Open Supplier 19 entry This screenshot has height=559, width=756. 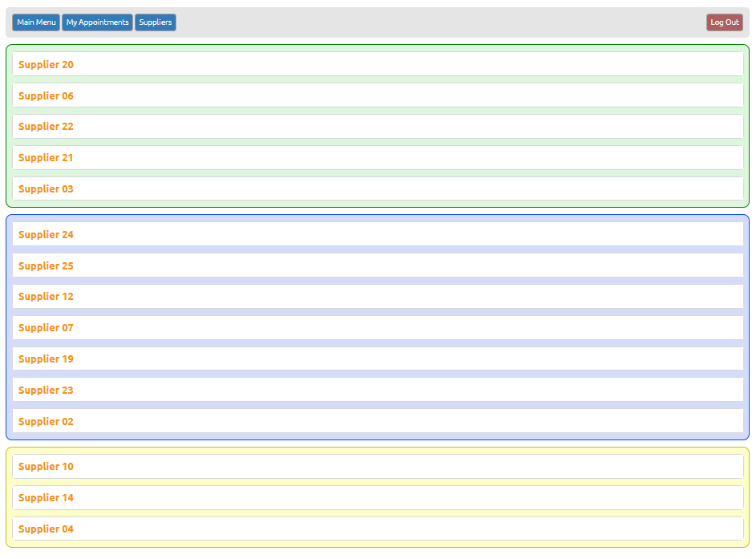(x=378, y=358)
